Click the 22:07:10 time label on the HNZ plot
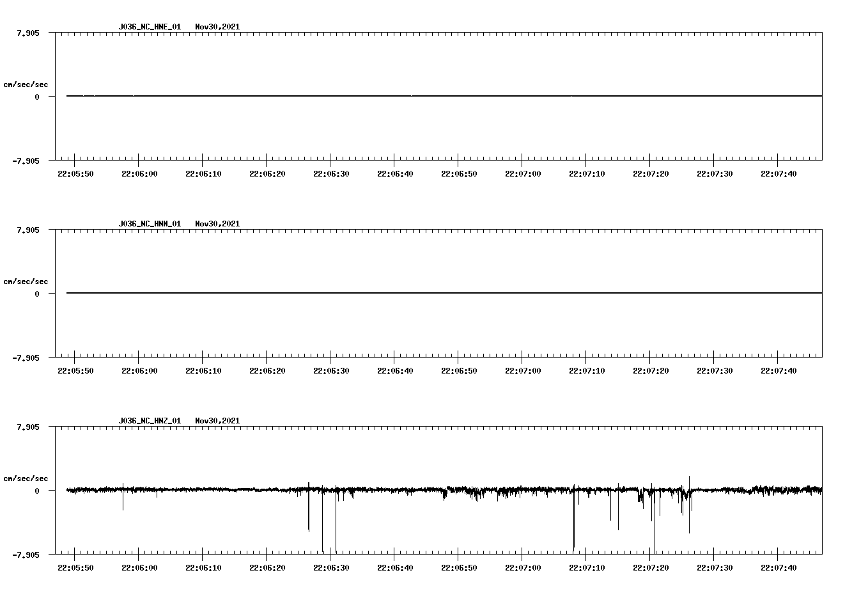The height and width of the screenshot is (591, 868). click(x=587, y=568)
